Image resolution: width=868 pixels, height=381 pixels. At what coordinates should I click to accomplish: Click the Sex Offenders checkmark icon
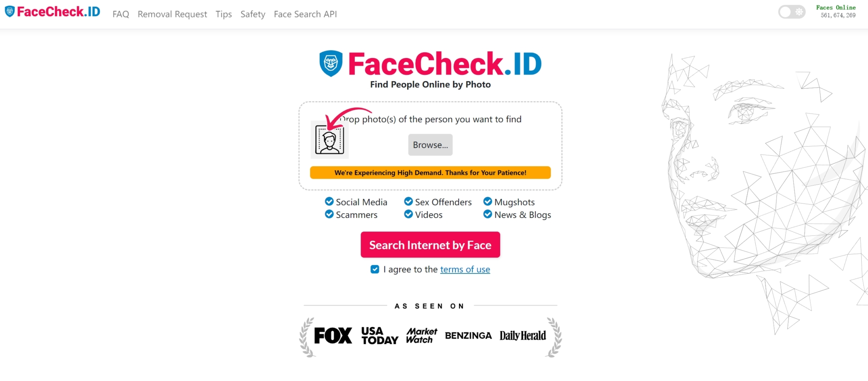[408, 202]
